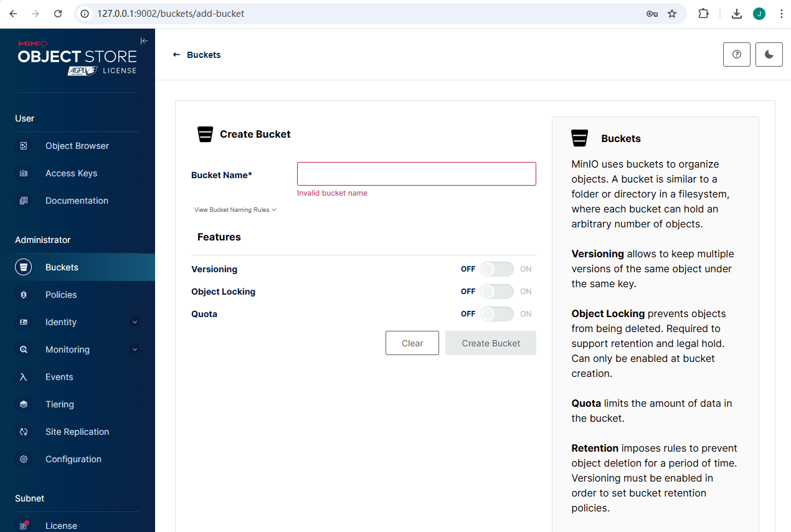Toggle the Object Locking switch on
The height and width of the screenshot is (532, 791).
[x=497, y=292]
